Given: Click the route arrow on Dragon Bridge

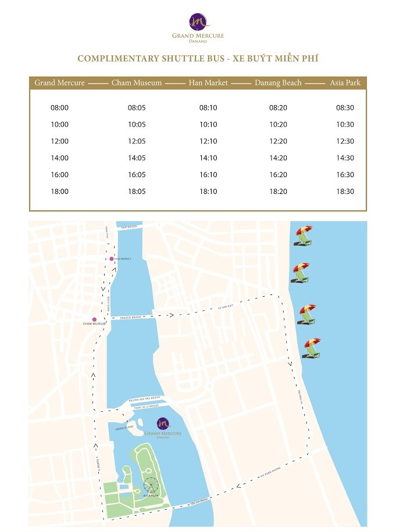Looking at the screenshot, I should pyautogui.click(x=171, y=315).
